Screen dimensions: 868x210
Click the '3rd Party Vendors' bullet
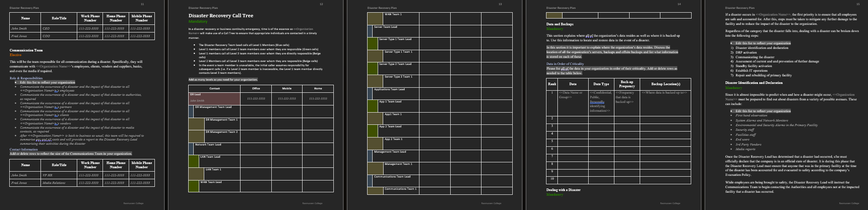748,144
